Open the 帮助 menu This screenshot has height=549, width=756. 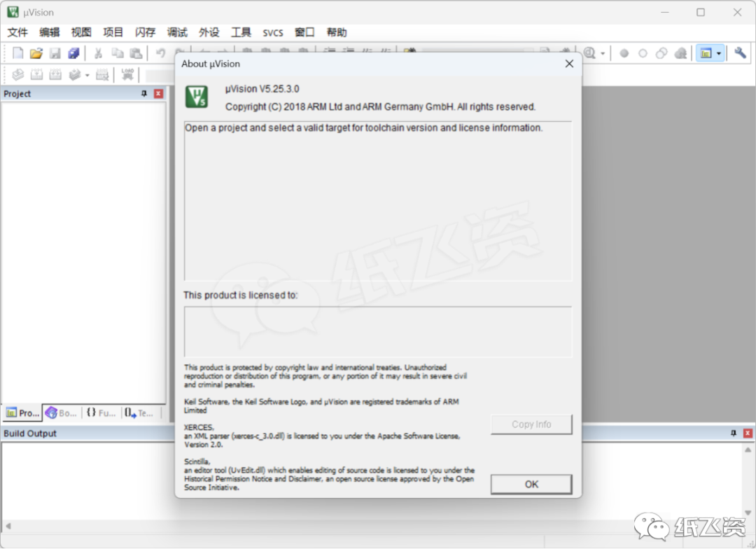(x=337, y=32)
